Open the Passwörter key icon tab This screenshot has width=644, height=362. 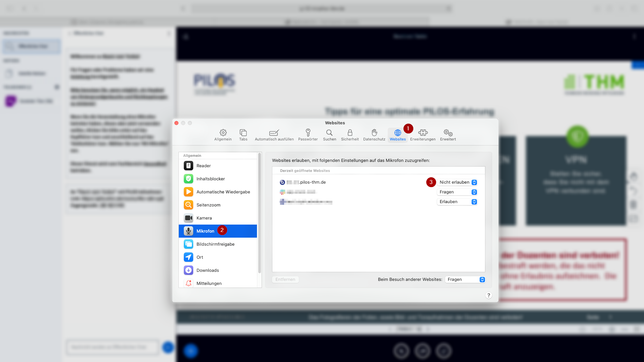click(308, 135)
